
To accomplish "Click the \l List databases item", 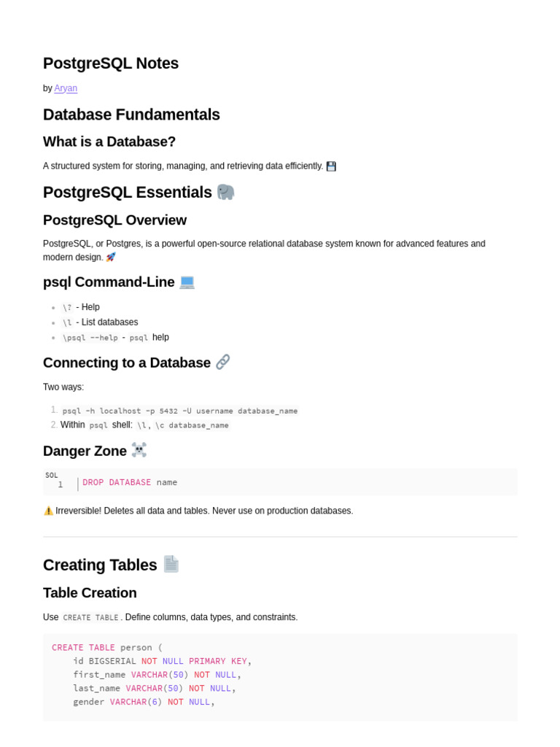I will coord(100,322).
